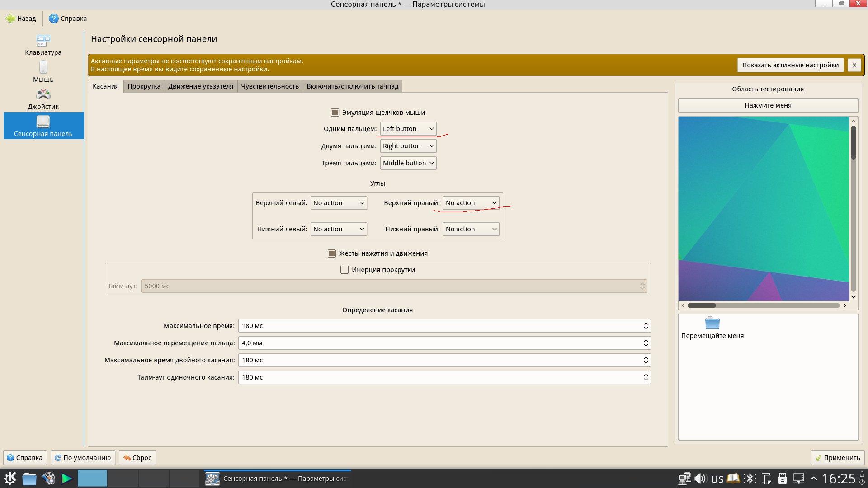Click the volume speaker tray icon
The width and height of the screenshot is (868, 488).
pos(700,478)
